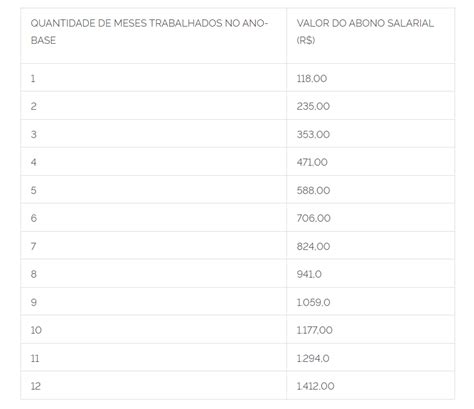Select the cell showing 5 months

coord(153,190)
